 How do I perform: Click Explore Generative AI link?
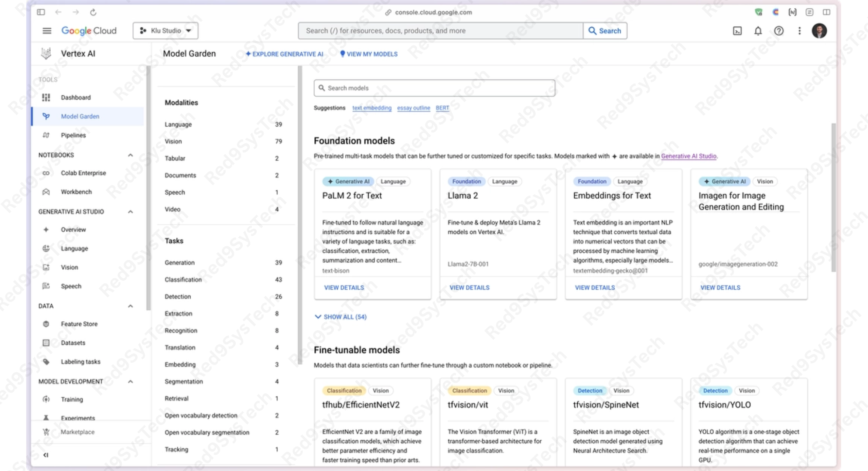coord(284,54)
